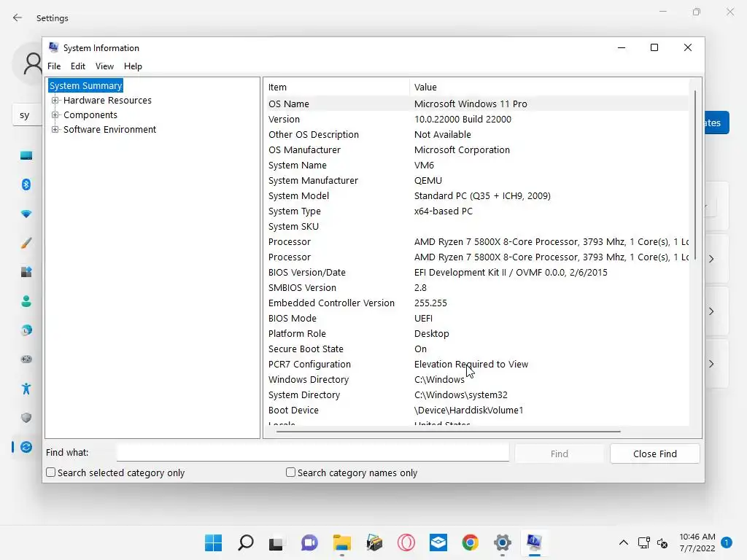
Task: Click the muted volume tray icon
Action: (662, 542)
